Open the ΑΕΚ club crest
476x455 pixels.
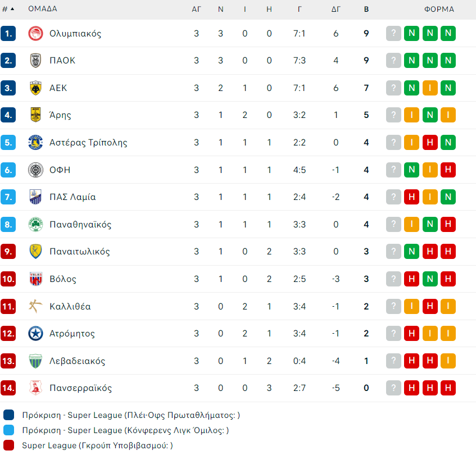(35, 88)
